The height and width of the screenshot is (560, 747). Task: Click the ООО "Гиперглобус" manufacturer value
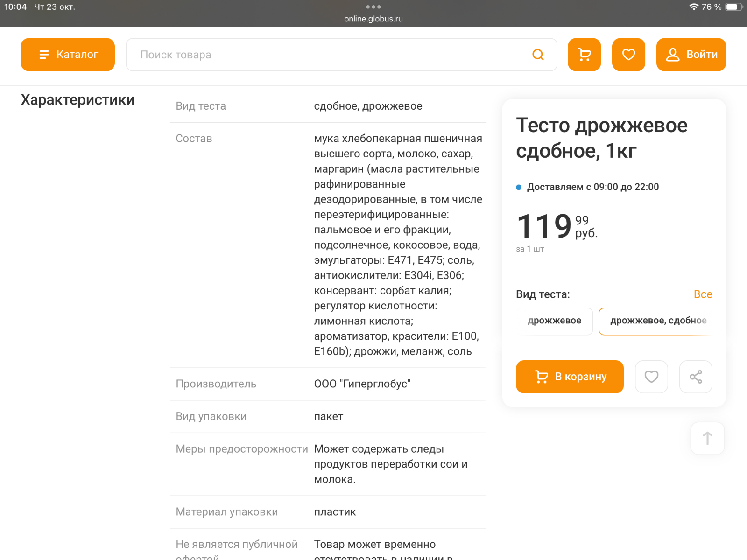[x=362, y=384]
